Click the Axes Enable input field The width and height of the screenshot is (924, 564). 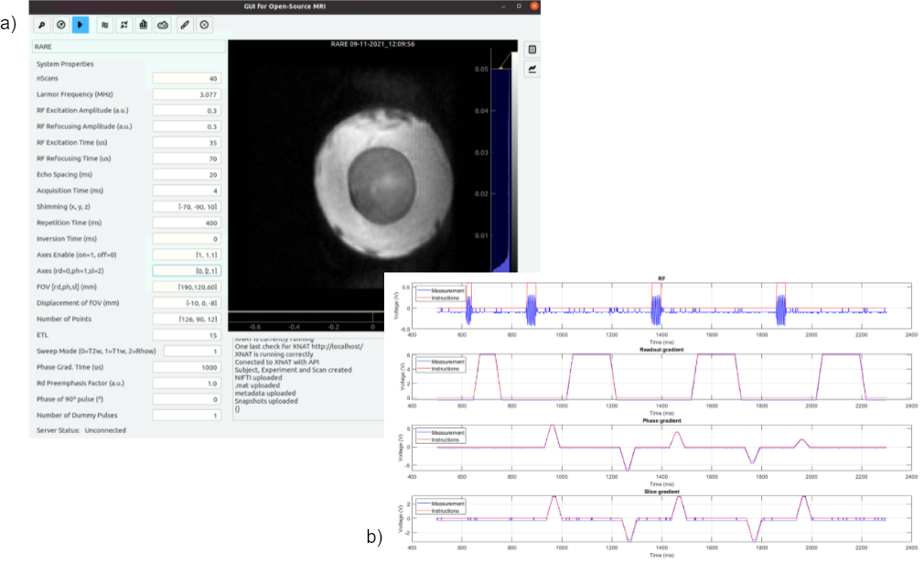[186, 255]
